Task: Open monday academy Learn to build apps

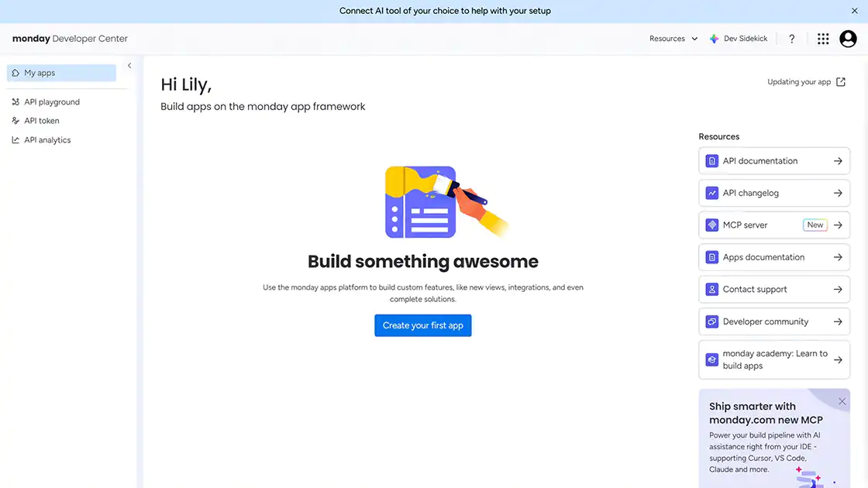Action: tap(774, 359)
